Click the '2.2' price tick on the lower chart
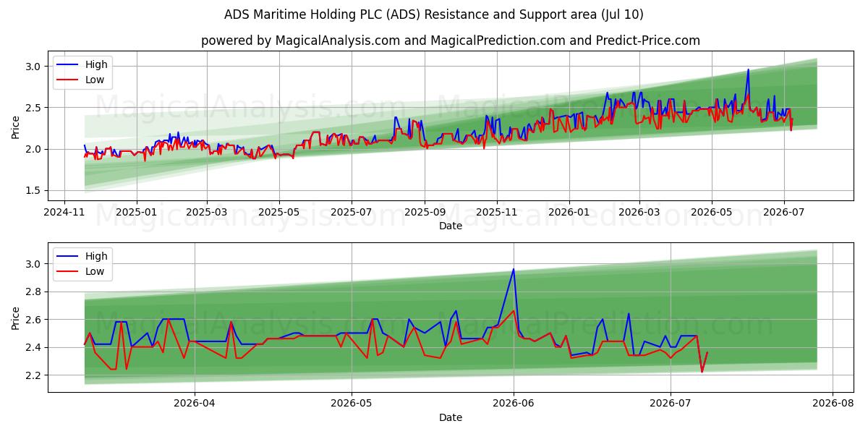 coord(35,375)
